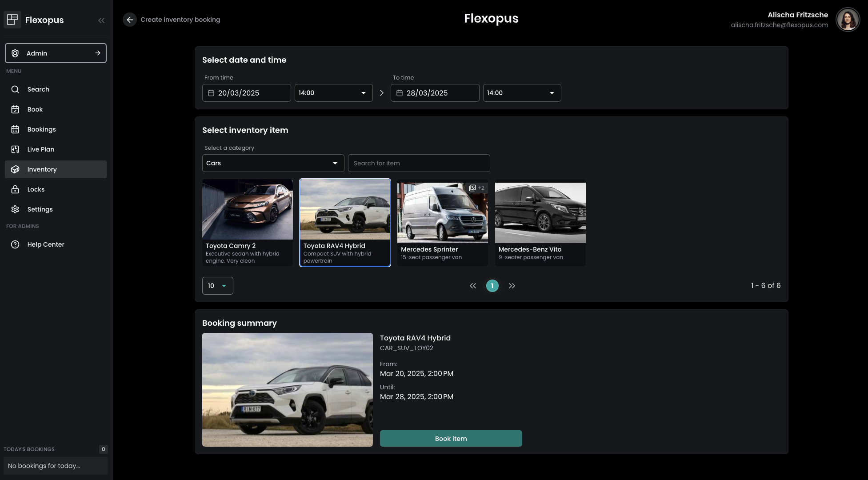Click the back arrow next to Create inventory booking
Screen dimensions: 868x480
point(129,20)
